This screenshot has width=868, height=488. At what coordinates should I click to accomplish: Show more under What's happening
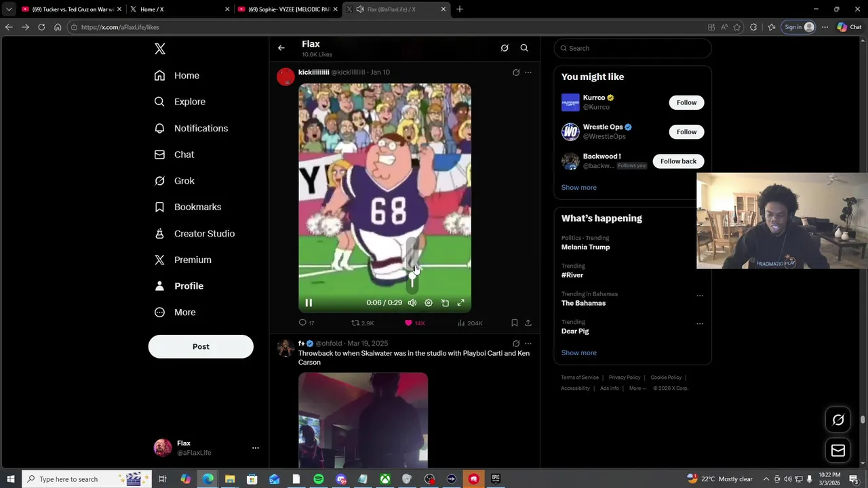(x=579, y=352)
